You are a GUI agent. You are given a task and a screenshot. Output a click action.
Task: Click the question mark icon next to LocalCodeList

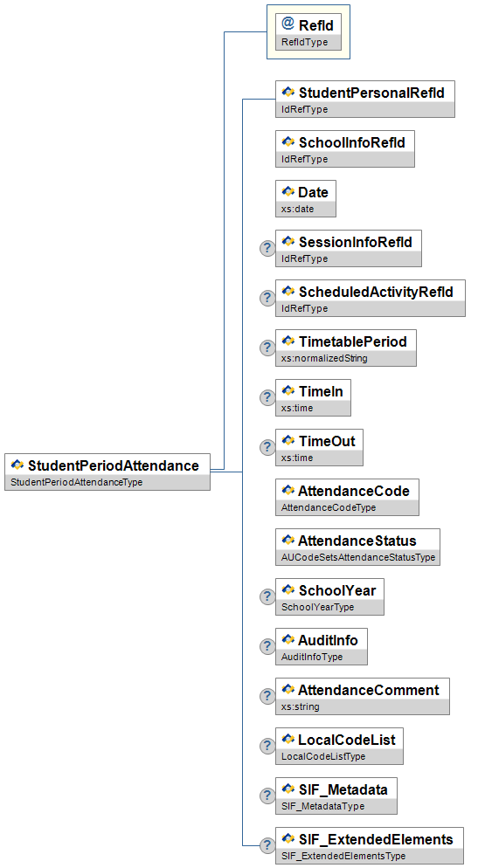coord(267,747)
